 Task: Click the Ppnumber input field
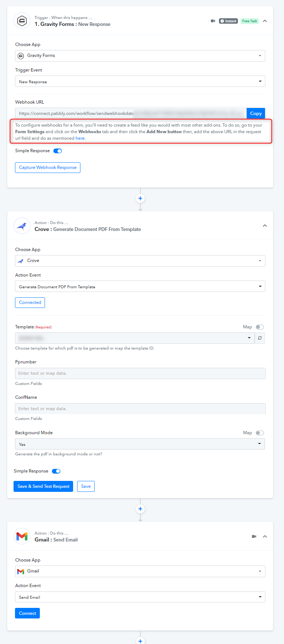(x=140, y=373)
